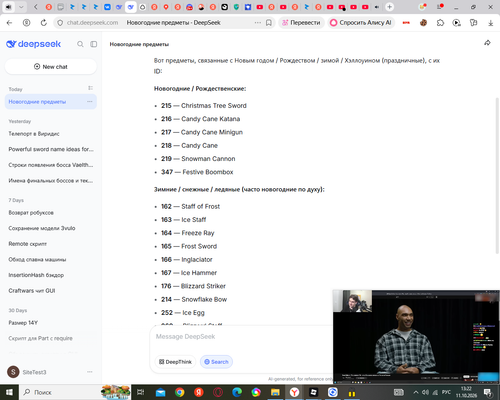Image resolution: width=500 pixels, height=400 pixels.
Task: Open options menu for Новогодние предметы chat
Action: [x=90, y=102]
